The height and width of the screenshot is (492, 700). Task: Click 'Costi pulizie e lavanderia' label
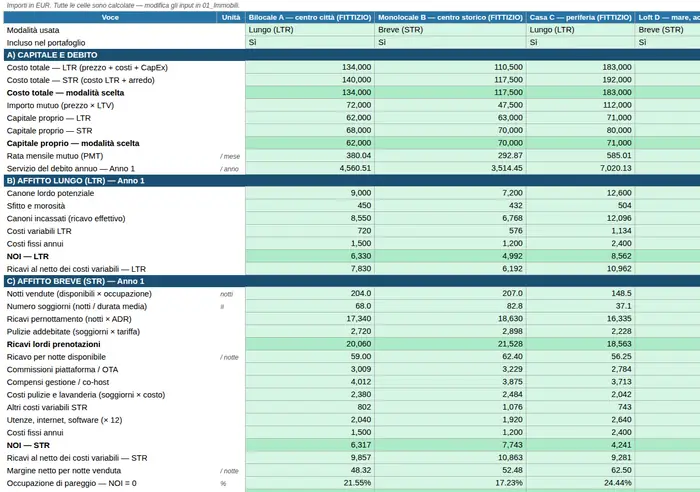tap(86, 395)
